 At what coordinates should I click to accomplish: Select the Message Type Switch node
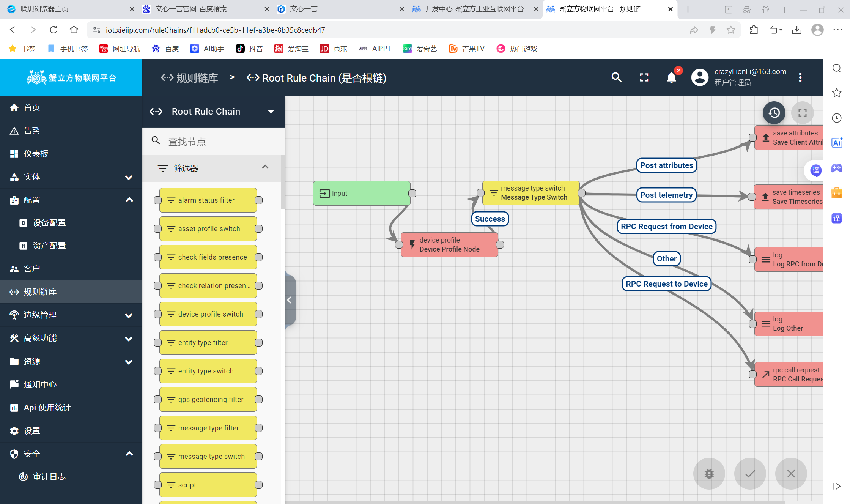coord(531,193)
